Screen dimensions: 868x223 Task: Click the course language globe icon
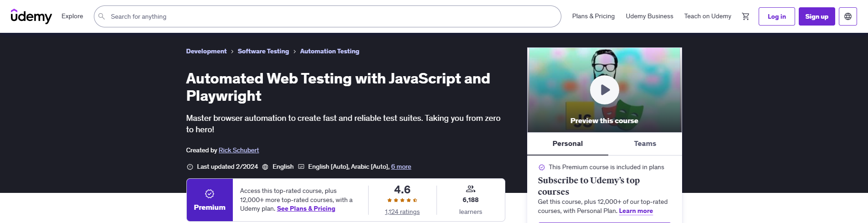point(265,167)
